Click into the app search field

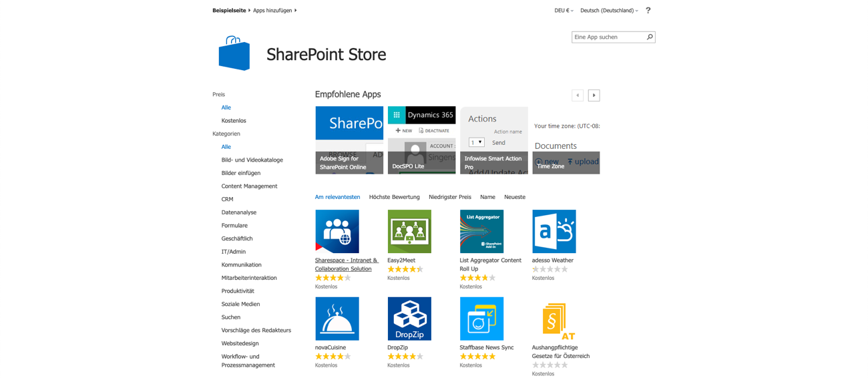pos(608,37)
